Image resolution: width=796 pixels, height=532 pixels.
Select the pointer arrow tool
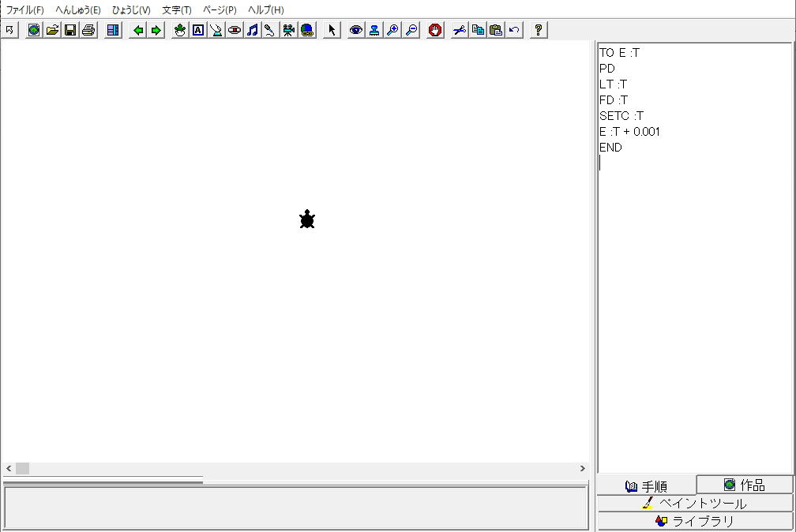coord(332,30)
